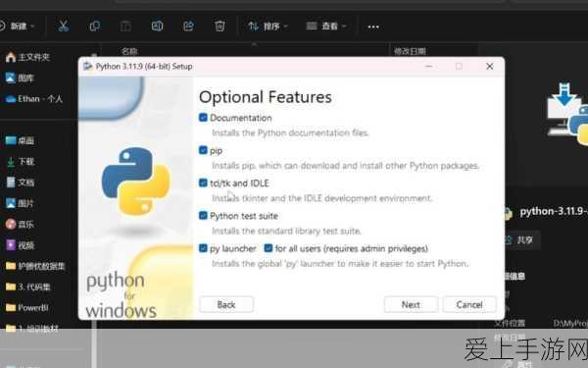Open Home (主文件夹) in the sidebar
This screenshot has width=588, height=368.
coord(27,57)
